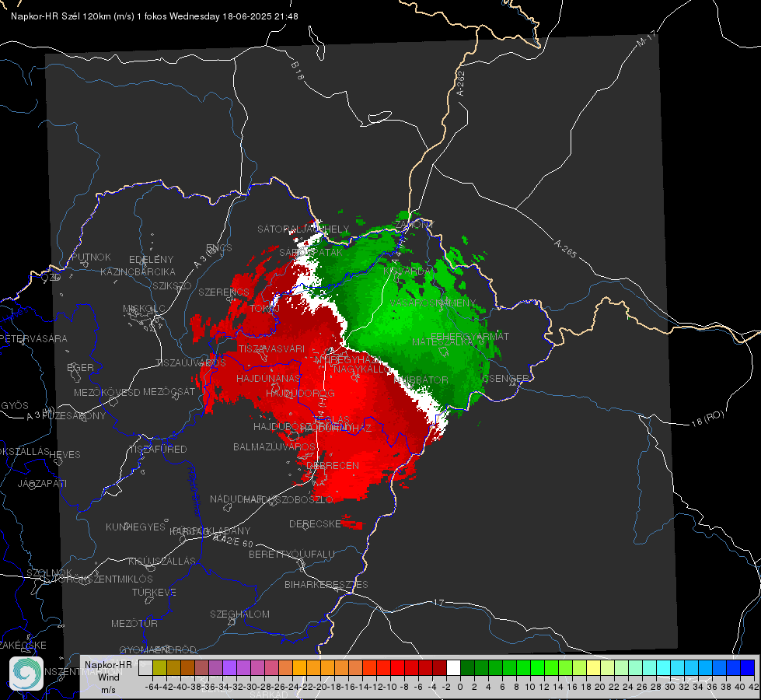
Task: Choose the dark blue swatch above 42
Action: (748, 667)
